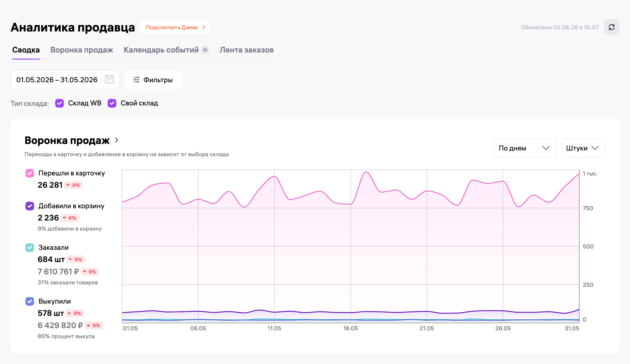This screenshot has height=364, width=630.
Task: Uncheck the Свой склад checkbox
Action: (112, 103)
